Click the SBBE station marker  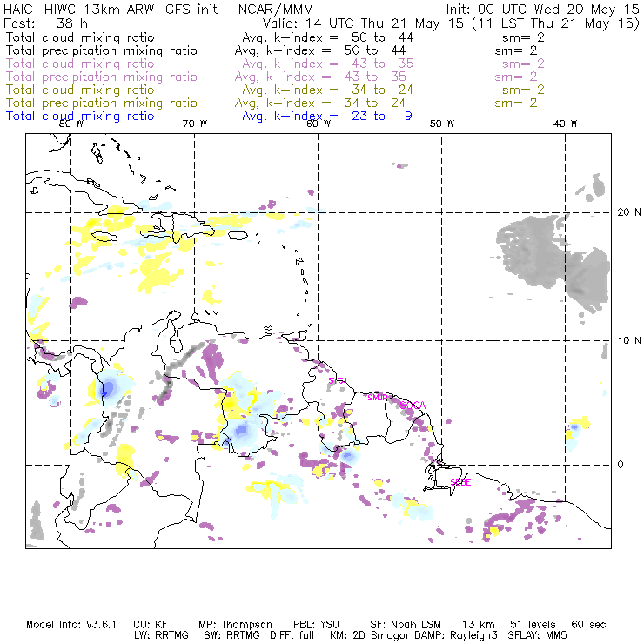pos(460,482)
